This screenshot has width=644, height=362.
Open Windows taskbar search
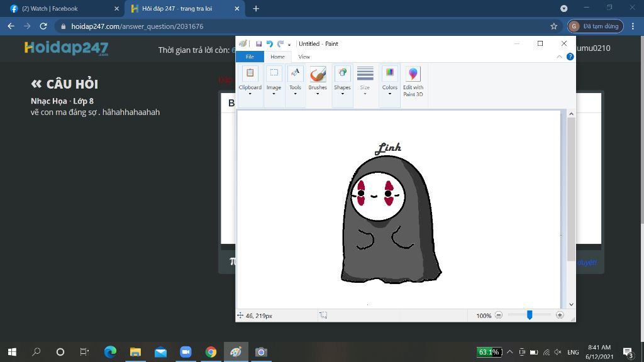[36, 352]
